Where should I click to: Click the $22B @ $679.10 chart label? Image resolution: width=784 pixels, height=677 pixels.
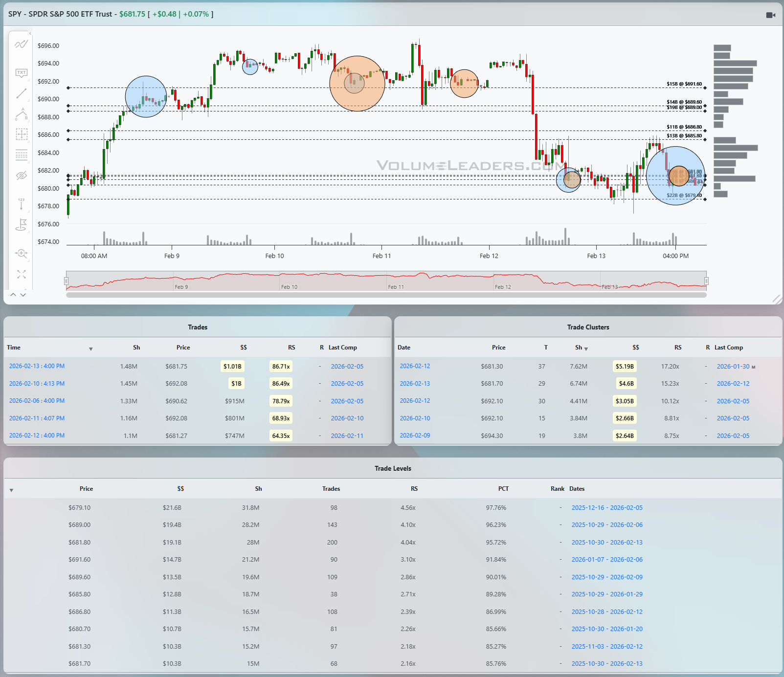684,196
